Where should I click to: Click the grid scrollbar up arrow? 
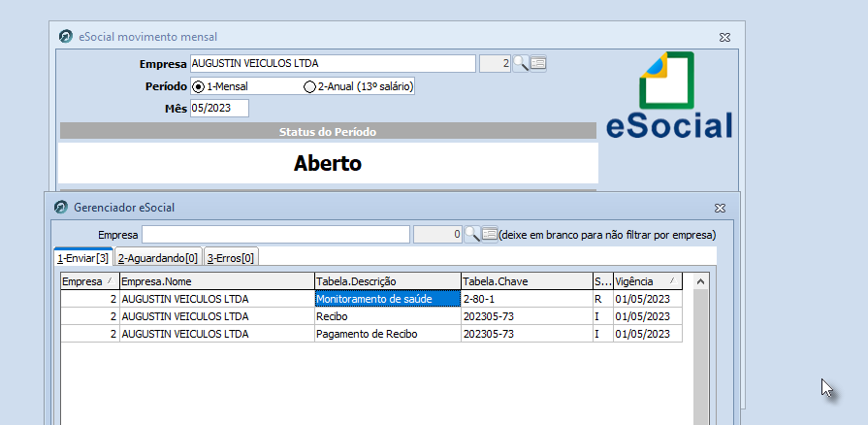(x=700, y=281)
